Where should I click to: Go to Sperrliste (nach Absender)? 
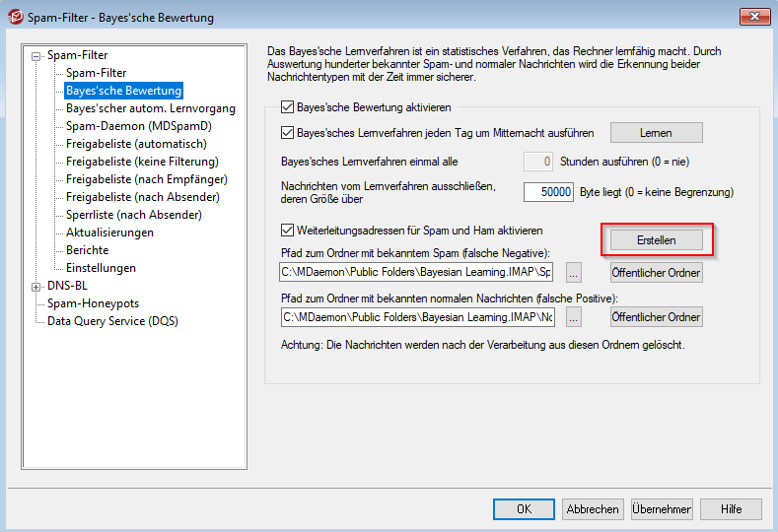(133, 215)
